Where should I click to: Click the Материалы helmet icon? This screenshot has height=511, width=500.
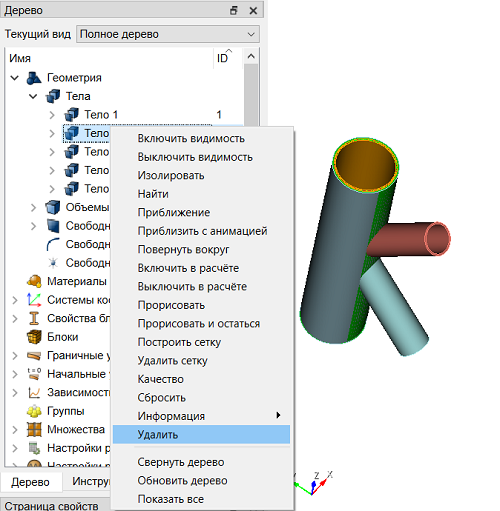(34, 281)
